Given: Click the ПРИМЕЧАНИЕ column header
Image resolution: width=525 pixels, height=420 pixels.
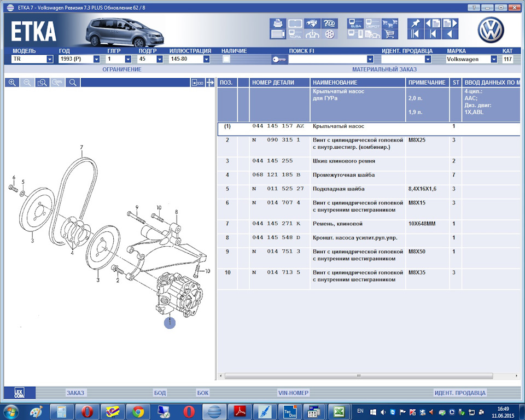Looking at the screenshot, I should click(x=427, y=83).
